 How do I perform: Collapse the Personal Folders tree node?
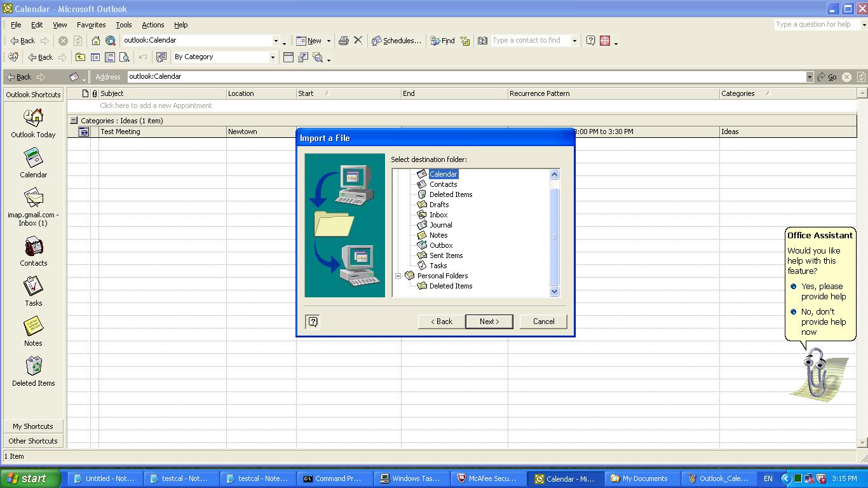point(398,276)
